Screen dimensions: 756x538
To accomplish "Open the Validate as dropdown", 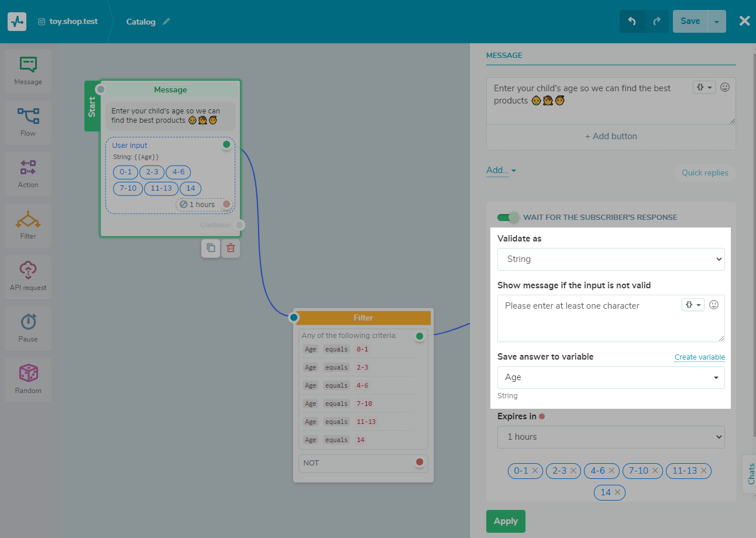I will (x=611, y=259).
